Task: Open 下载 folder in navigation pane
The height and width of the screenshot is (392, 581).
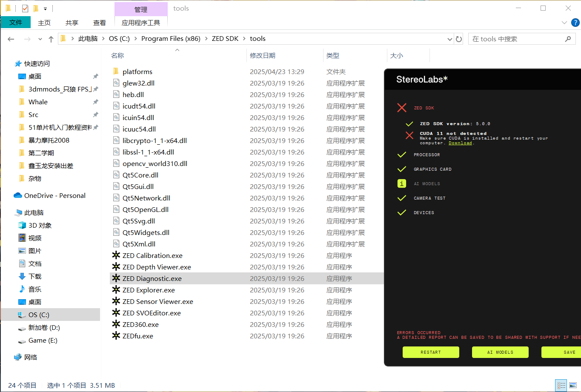Action: pyautogui.click(x=35, y=276)
